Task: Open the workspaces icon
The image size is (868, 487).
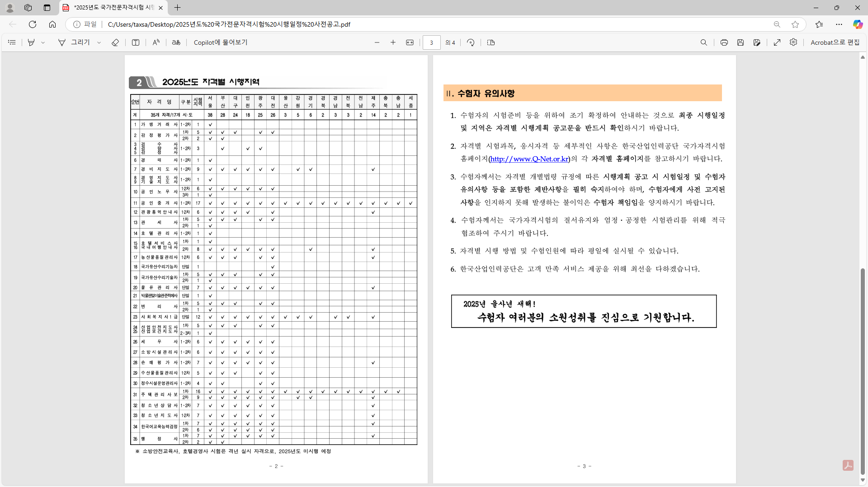Action: pos(28,8)
